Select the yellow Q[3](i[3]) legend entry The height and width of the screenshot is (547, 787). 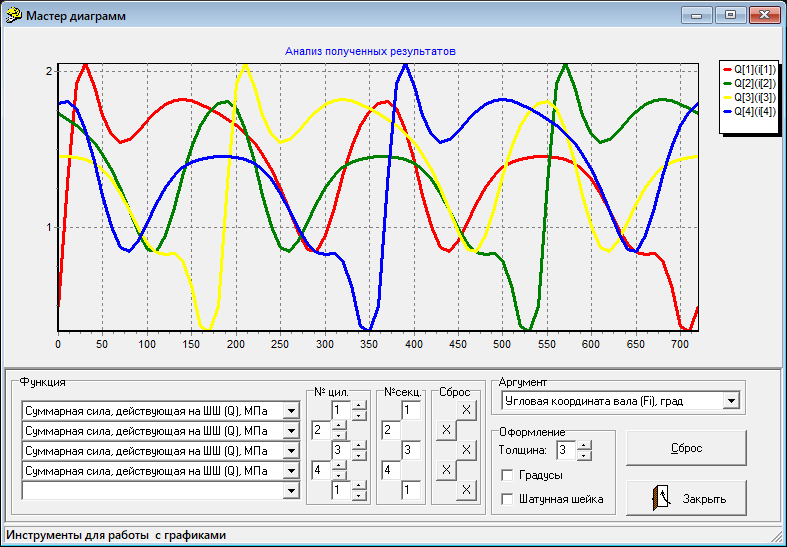point(749,97)
